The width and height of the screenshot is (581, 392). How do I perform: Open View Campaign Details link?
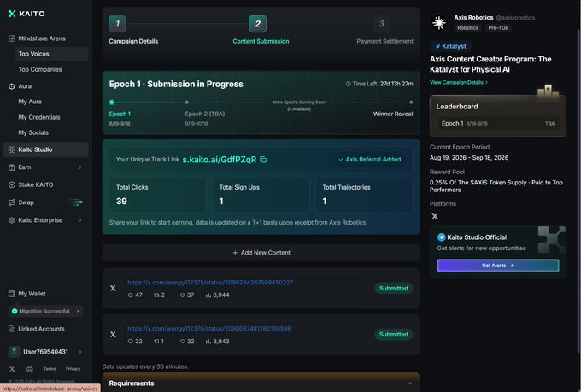[x=459, y=82]
